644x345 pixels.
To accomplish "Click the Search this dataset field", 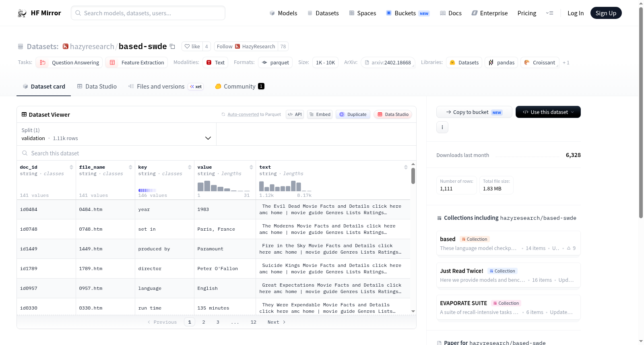I will click(x=217, y=153).
